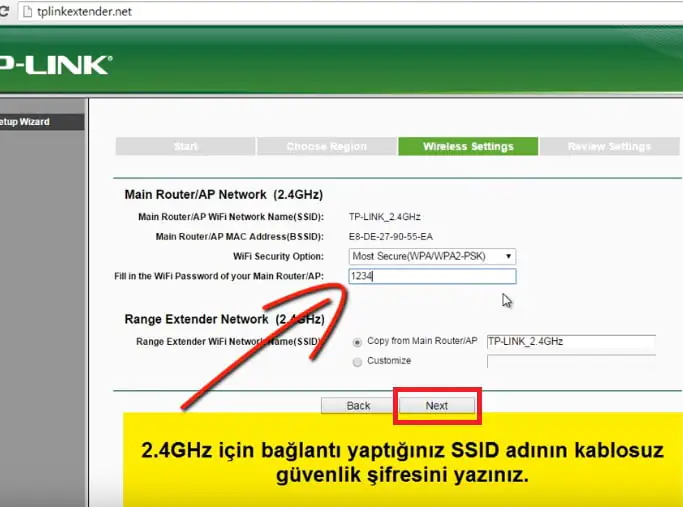The image size is (683, 507).
Task: Click the Range Extender Network heading
Action: click(224, 319)
